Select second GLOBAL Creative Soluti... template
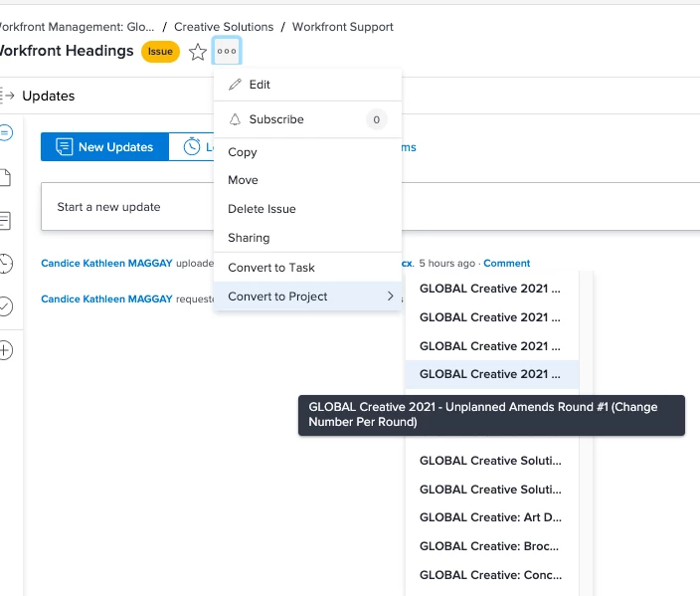 click(492, 490)
